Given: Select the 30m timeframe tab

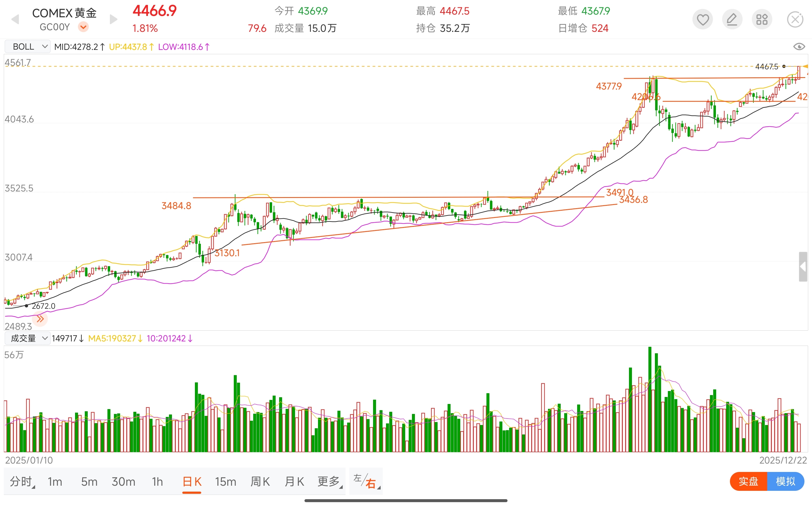Looking at the screenshot, I should [x=123, y=482].
